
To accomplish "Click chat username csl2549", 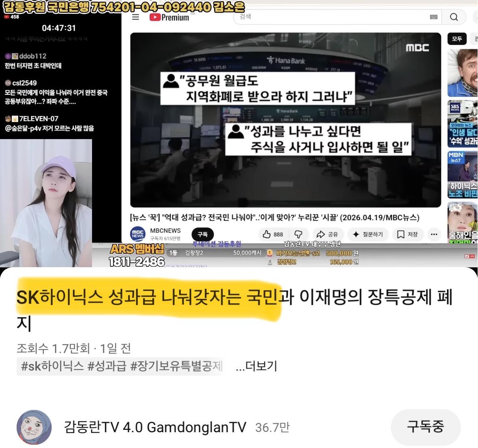I will pyautogui.click(x=24, y=83).
